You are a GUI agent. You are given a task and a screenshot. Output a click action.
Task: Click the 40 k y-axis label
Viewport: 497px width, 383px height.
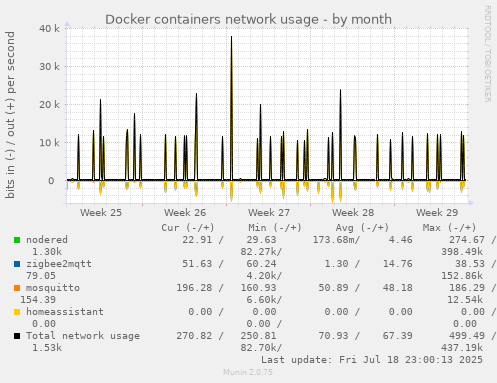tap(49, 29)
